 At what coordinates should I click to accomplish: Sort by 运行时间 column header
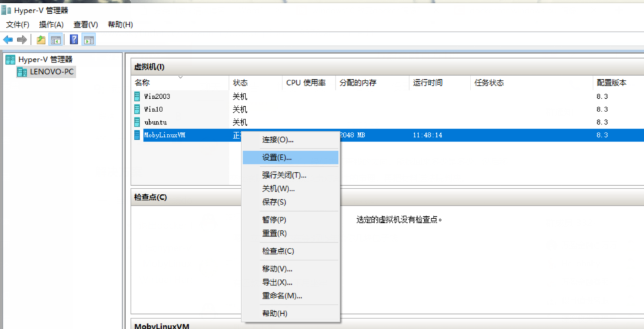pos(439,83)
